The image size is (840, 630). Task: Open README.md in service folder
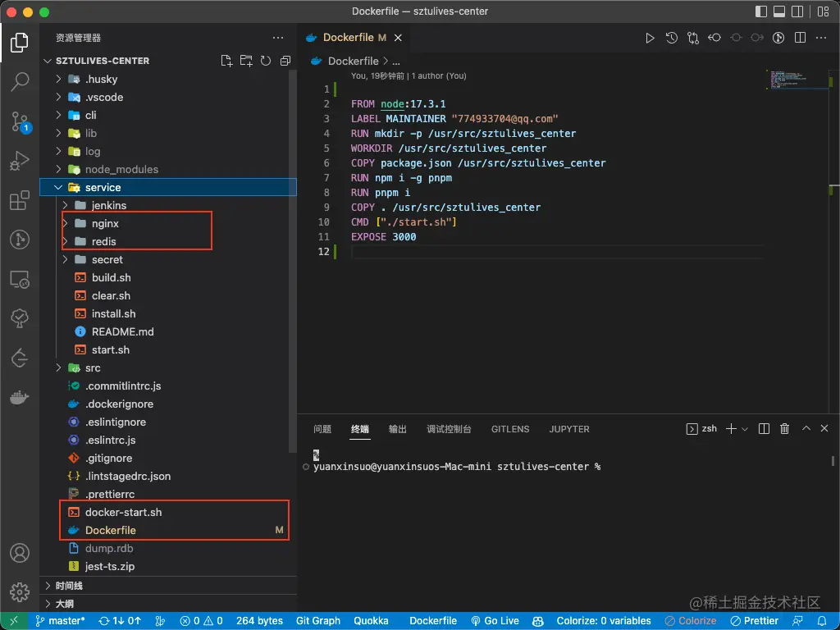click(167, 331)
